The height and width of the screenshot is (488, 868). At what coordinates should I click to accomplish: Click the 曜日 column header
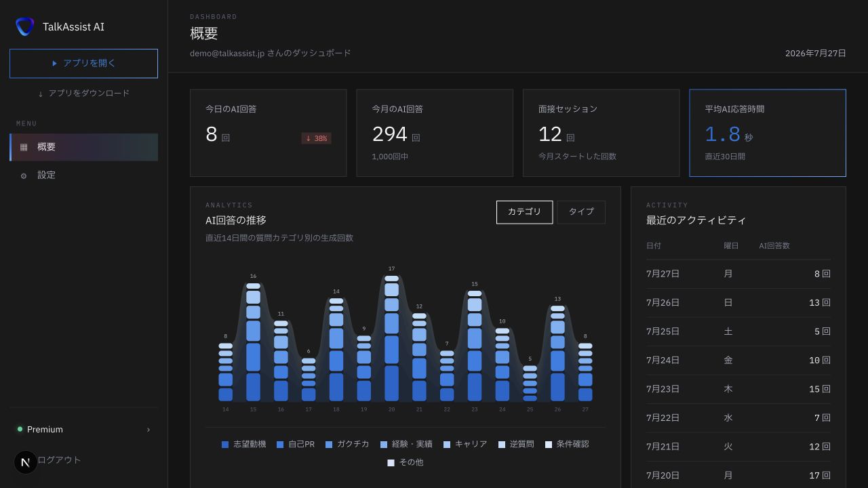click(x=731, y=246)
